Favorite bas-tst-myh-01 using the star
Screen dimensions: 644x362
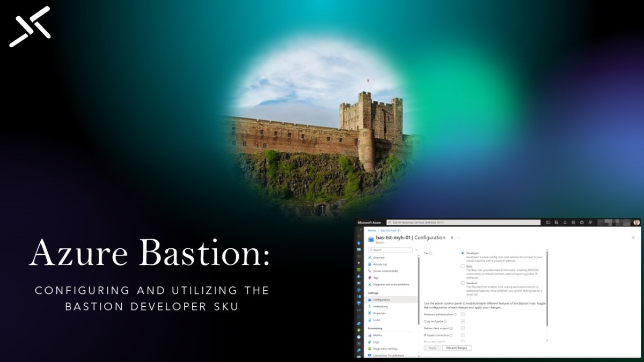click(452, 238)
